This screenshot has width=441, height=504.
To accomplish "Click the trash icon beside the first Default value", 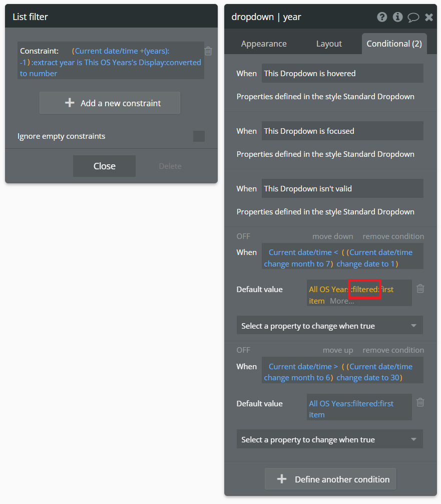I will 420,289.
